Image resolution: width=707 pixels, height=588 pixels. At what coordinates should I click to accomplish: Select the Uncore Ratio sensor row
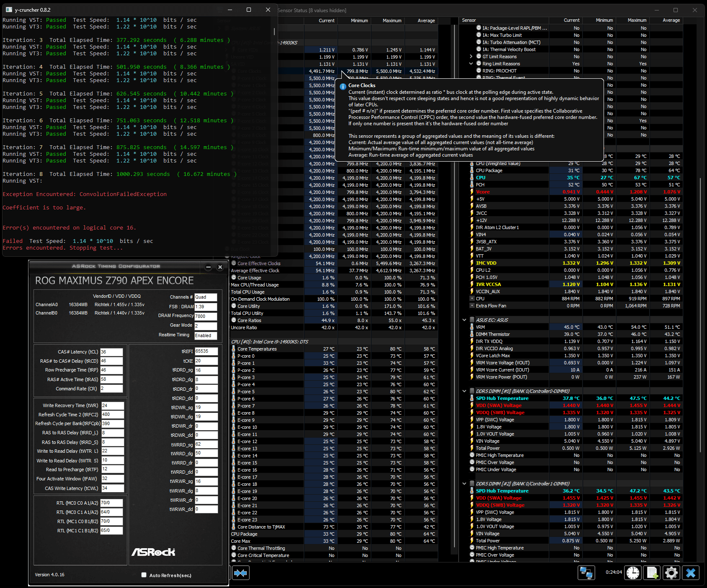point(333,328)
